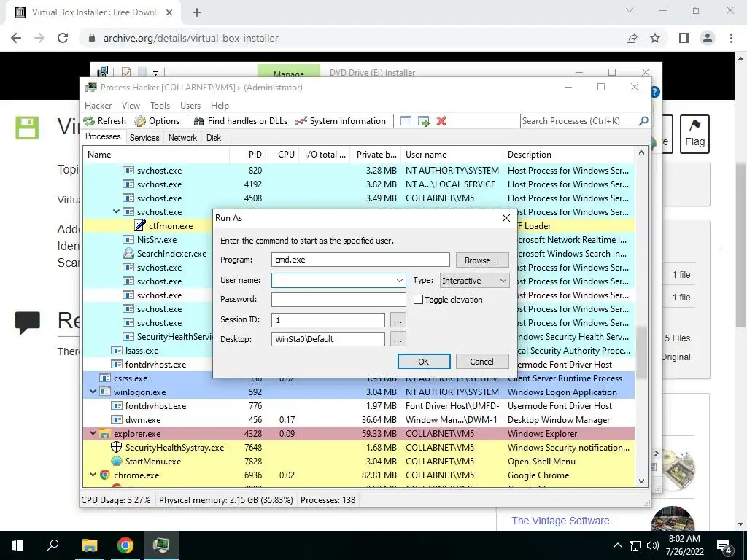
Task: Click the red X terminate toolbar icon
Action: (x=441, y=121)
